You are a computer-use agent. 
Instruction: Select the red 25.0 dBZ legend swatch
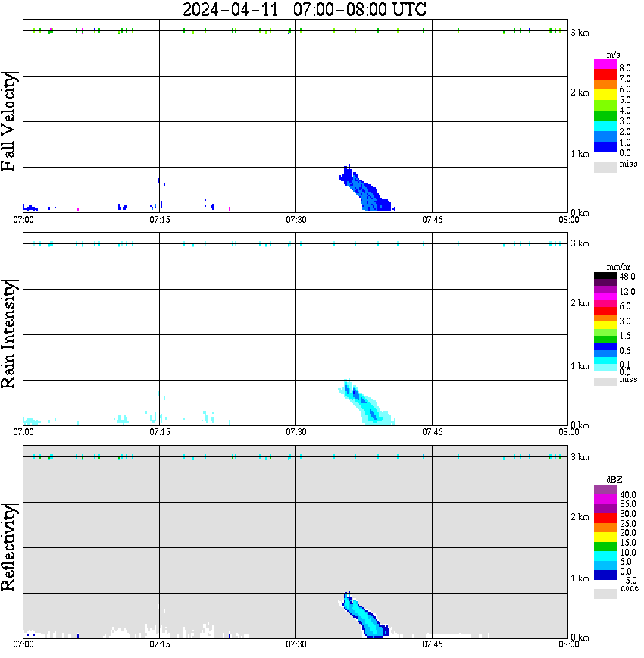pos(605,519)
